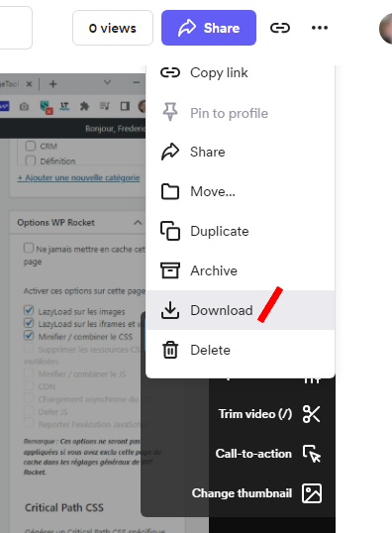Uncheck LazyLoad sur les images

click(29, 310)
